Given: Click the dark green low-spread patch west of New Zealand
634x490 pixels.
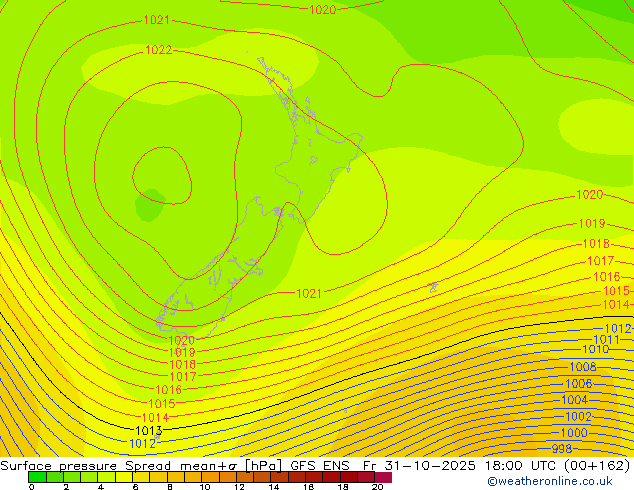Looking at the screenshot, I should (x=150, y=205).
